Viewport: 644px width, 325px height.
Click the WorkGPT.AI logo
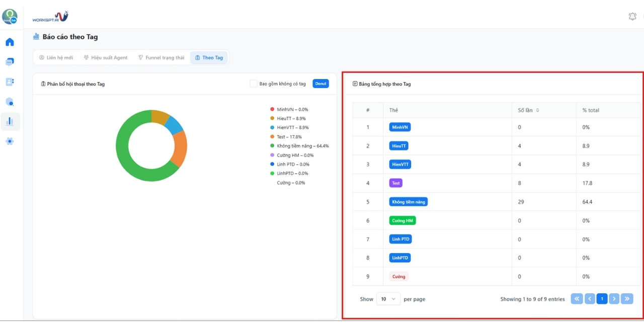pyautogui.click(x=50, y=17)
